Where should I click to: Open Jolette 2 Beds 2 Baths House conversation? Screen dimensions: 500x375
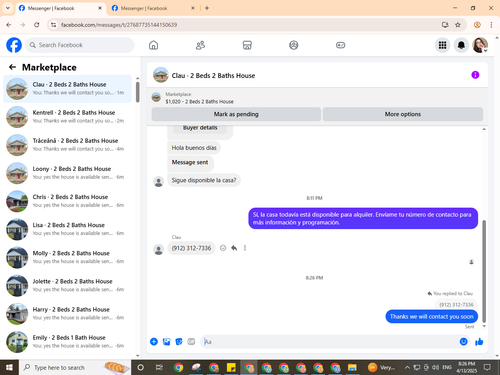click(x=67, y=285)
